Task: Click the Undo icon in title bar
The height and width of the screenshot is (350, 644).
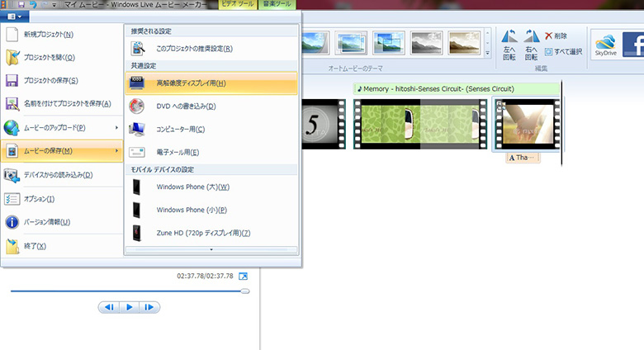Action: [33, 4]
